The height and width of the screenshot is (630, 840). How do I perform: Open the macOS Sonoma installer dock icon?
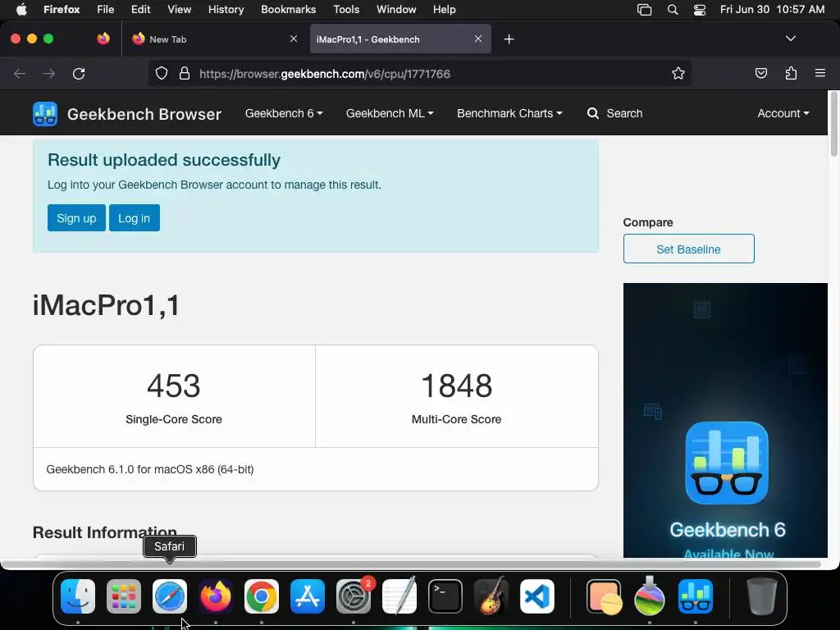pos(650,596)
